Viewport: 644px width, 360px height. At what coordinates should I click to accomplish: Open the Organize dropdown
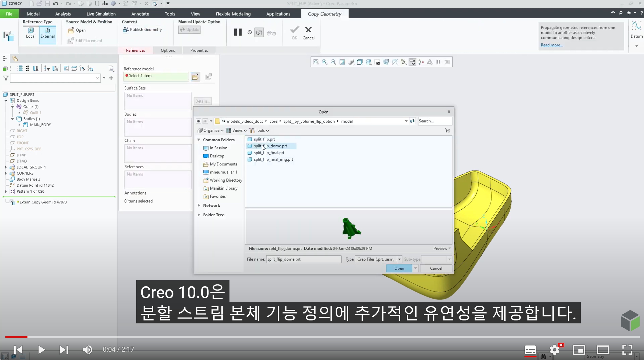210,130
